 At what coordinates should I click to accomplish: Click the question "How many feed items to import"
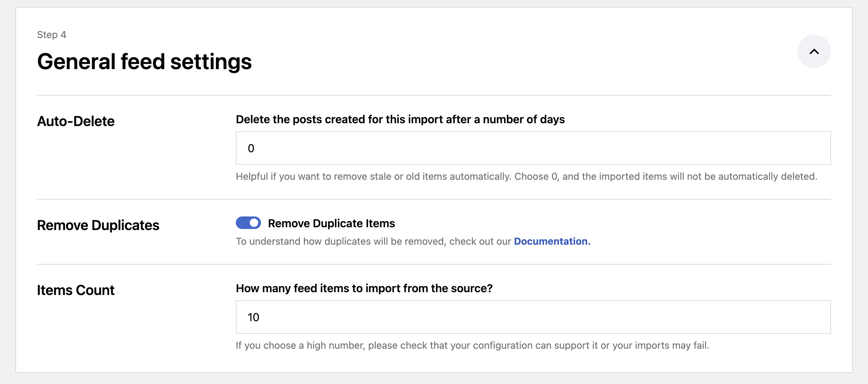[x=364, y=288]
